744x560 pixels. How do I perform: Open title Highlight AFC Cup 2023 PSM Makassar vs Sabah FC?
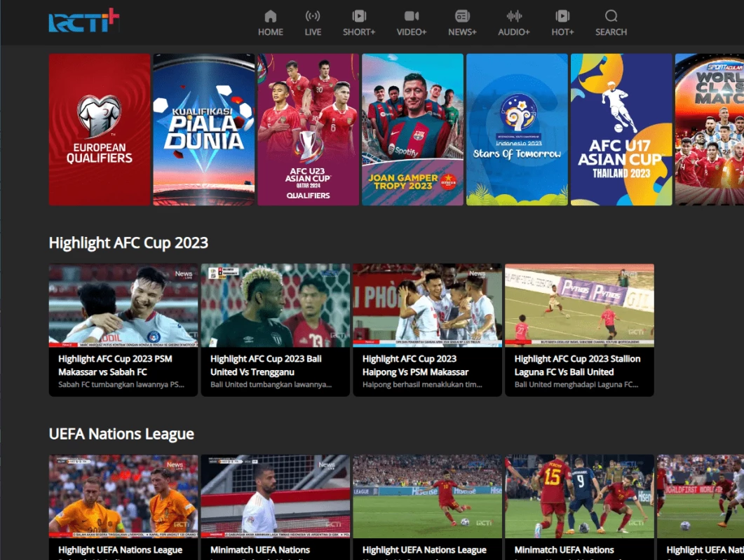coord(115,365)
